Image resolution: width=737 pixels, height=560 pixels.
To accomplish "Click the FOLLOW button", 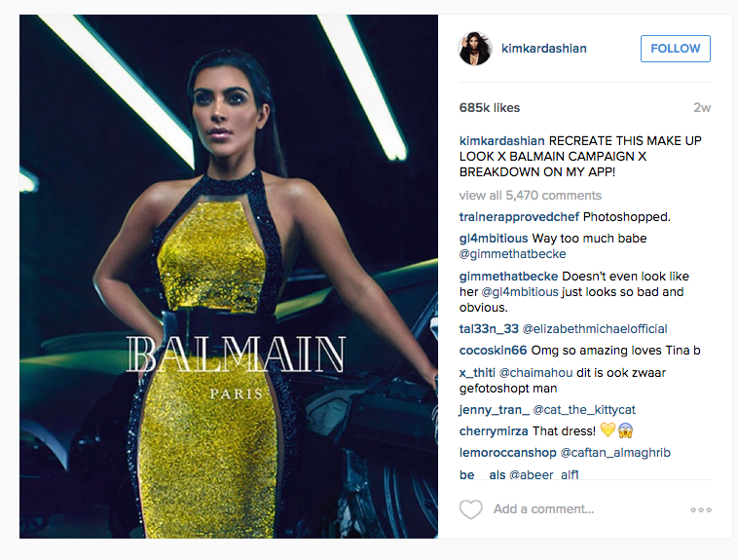I will 676,49.
